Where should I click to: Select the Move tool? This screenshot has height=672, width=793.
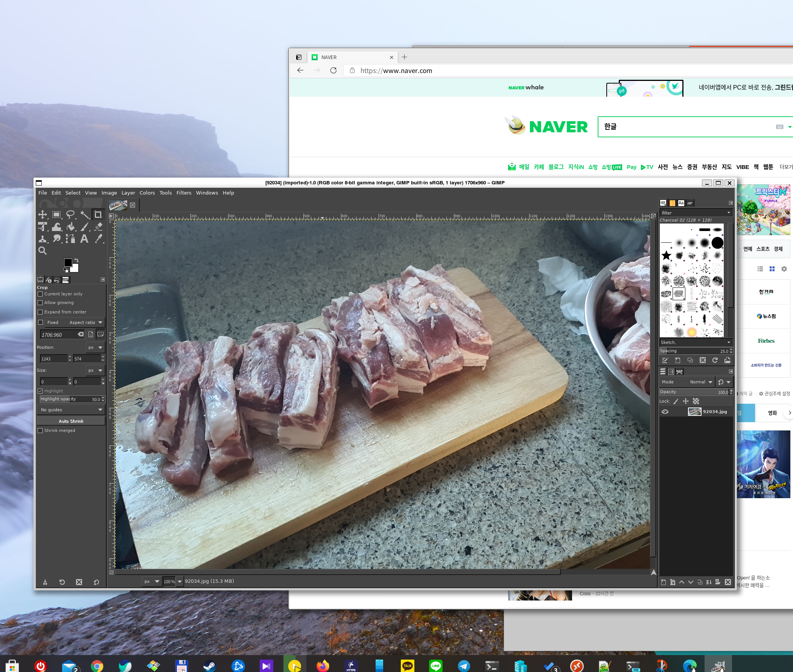[42, 214]
